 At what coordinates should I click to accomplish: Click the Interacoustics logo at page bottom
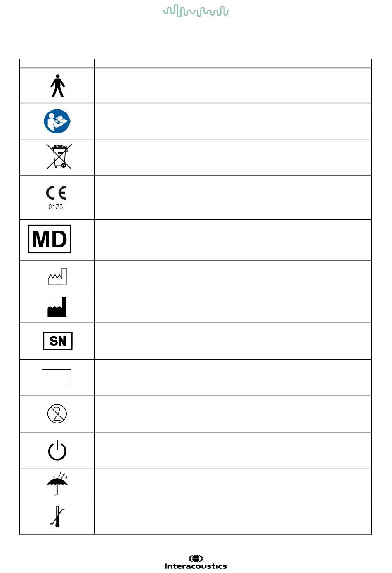pos(196,563)
